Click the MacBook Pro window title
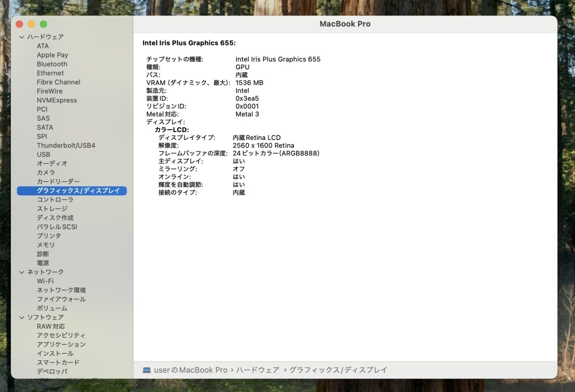This screenshot has height=392, width=575. click(345, 24)
